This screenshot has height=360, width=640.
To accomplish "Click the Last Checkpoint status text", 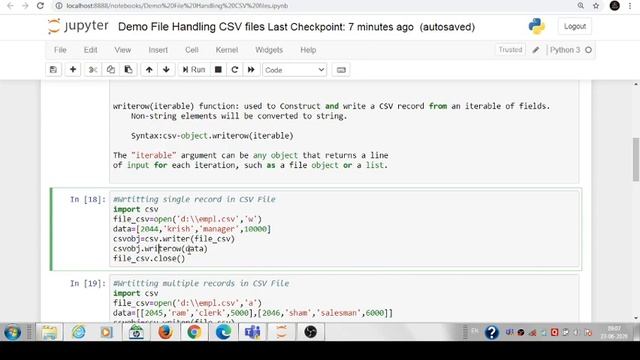I will tap(340, 27).
